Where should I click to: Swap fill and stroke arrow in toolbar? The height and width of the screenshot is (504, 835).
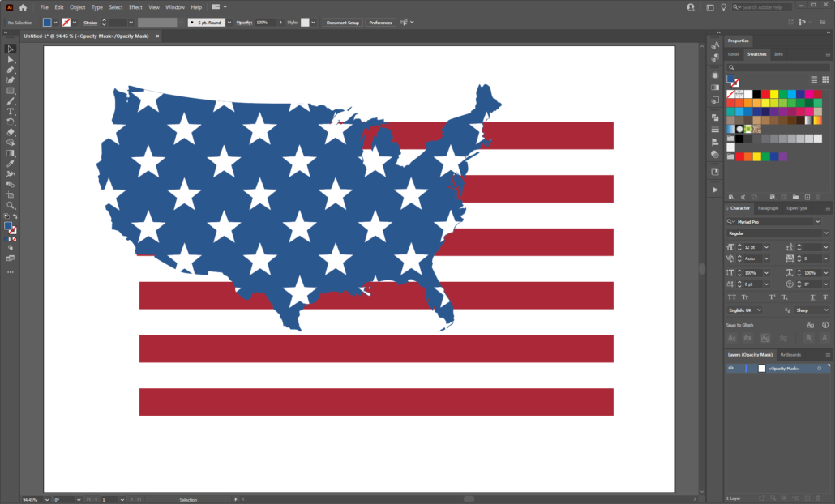(x=15, y=216)
